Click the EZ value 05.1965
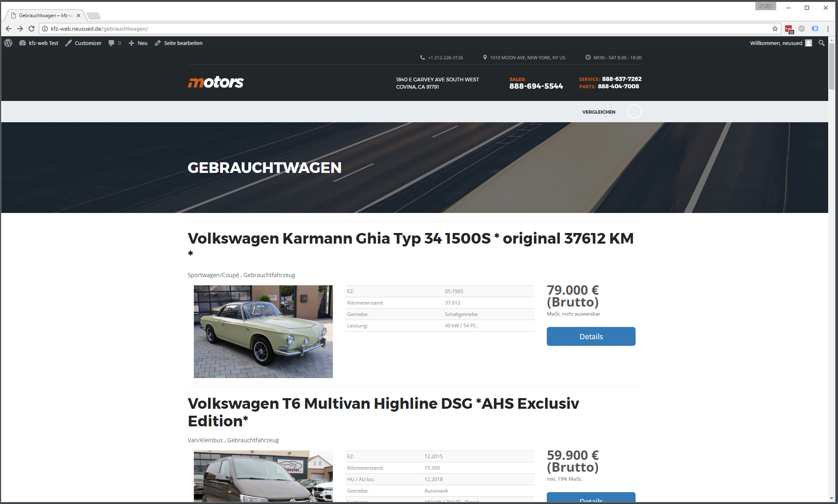The width and height of the screenshot is (838, 504). [454, 291]
